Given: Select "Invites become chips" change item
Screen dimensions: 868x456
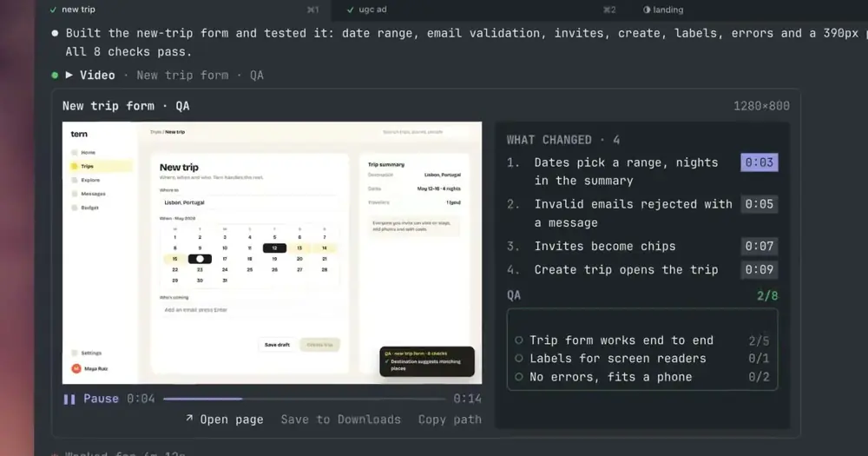Looking at the screenshot, I should (x=604, y=246).
